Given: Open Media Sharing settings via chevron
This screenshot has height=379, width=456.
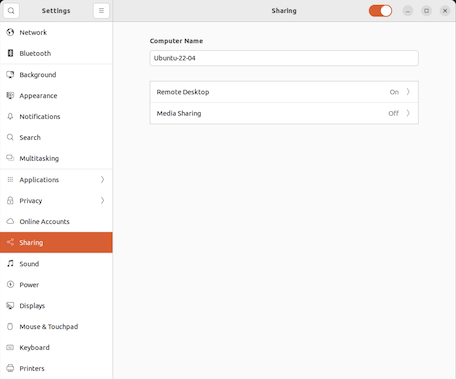Looking at the screenshot, I should (x=408, y=113).
